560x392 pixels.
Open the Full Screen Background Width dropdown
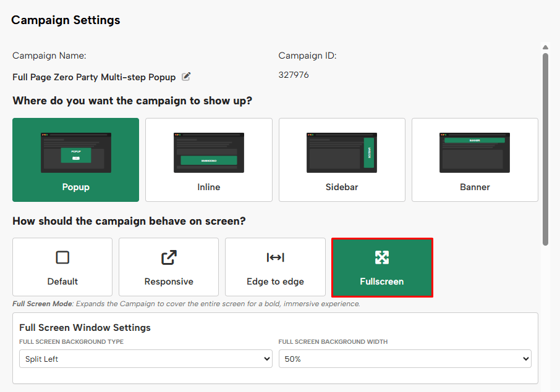coord(405,359)
